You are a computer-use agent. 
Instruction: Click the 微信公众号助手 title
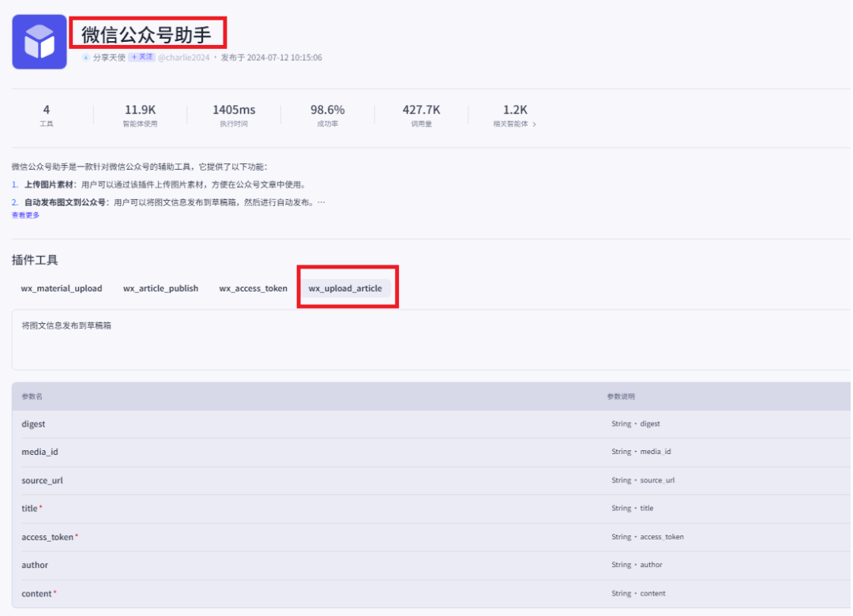(x=146, y=35)
